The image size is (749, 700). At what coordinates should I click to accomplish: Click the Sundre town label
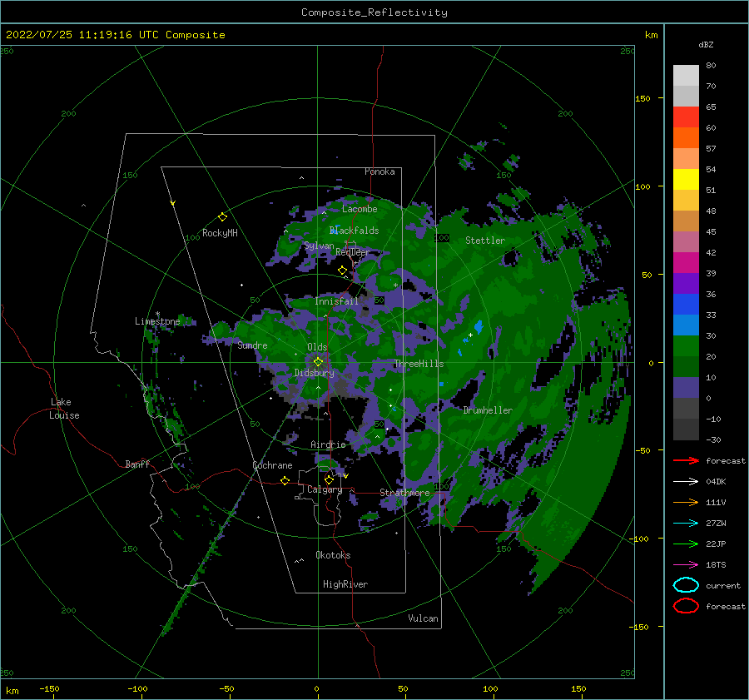click(x=252, y=345)
